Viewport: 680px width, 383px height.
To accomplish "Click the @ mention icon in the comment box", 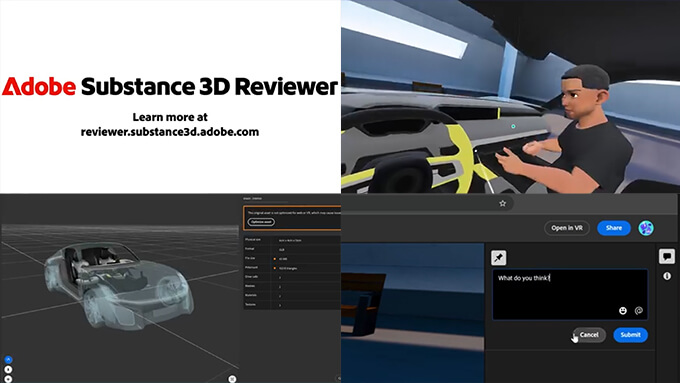I will [x=638, y=311].
